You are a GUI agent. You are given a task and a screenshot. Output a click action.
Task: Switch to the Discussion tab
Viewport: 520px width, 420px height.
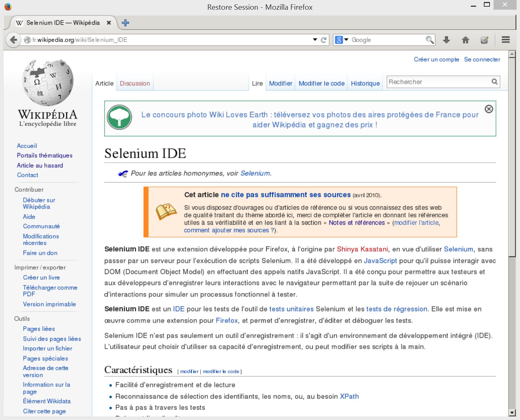pos(135,83)
